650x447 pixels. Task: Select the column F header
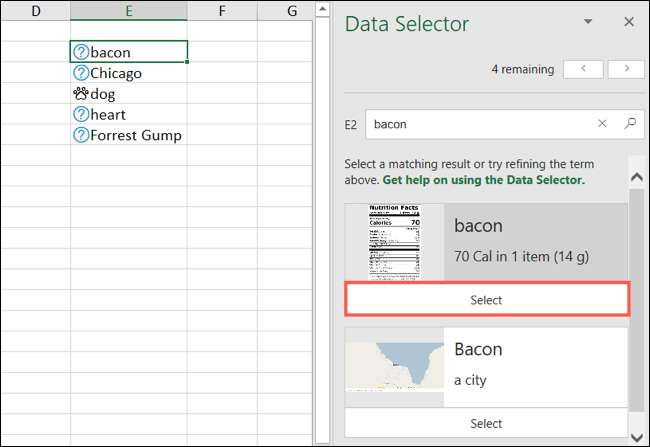[221, 11]
